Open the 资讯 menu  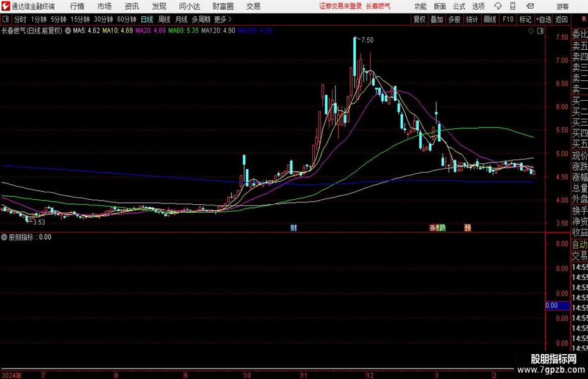click(x=132, y=6)
